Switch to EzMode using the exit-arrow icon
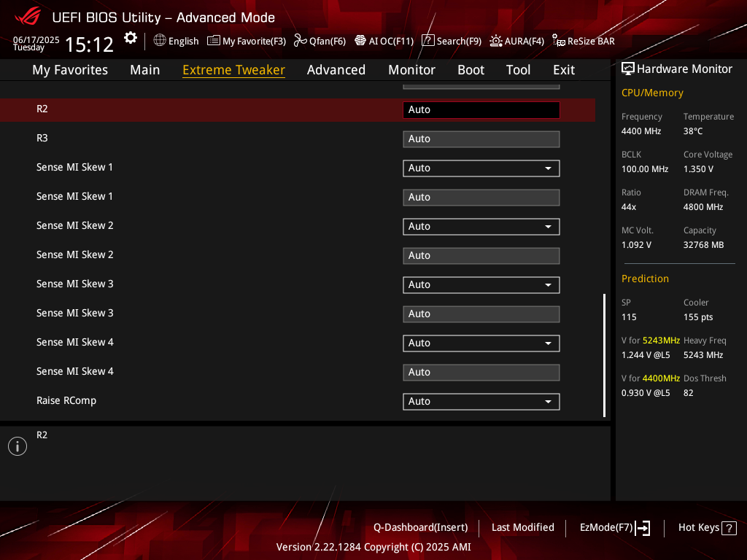Viewport: 747px width, 560px height. (x=643, y=528)
